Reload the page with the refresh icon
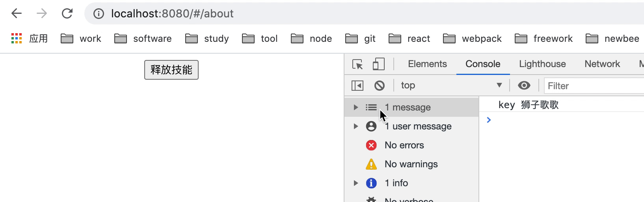The width and height of the screenshot is (644, 202). click(x=67, y=13)
